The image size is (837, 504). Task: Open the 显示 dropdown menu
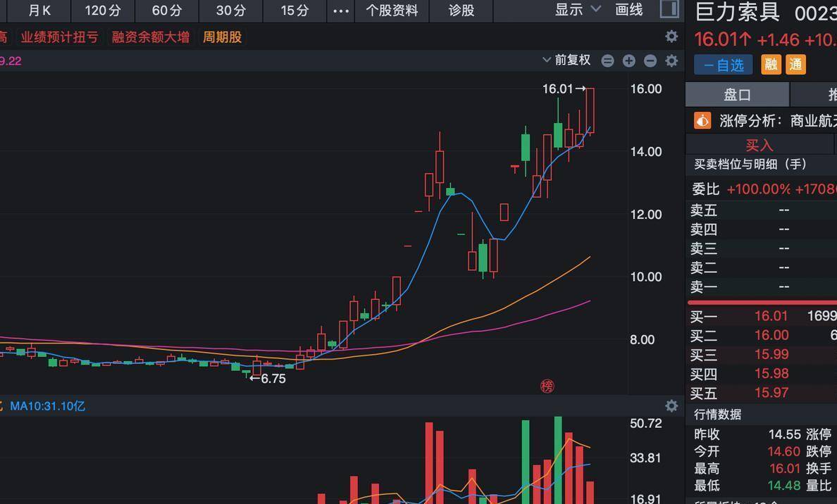577,10
